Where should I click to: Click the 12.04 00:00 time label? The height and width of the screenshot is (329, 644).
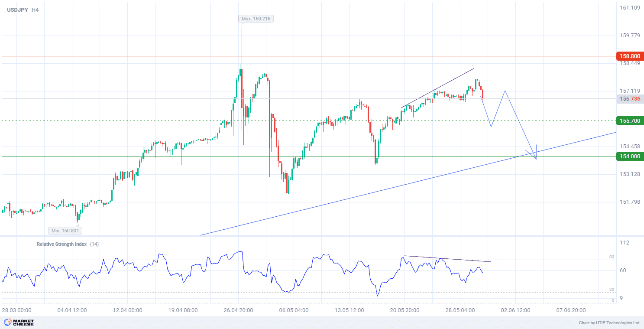[127, 310]
